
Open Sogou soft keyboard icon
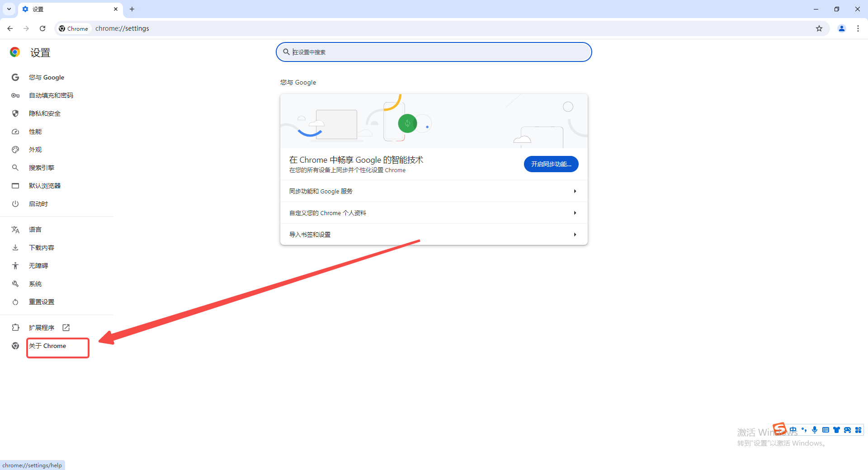826,430
